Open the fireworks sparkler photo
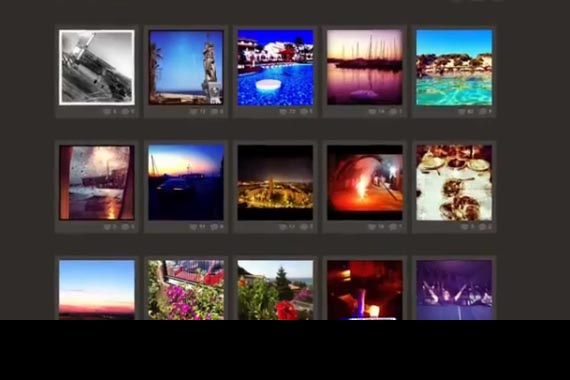570x380 pixels. coord(365,183)
